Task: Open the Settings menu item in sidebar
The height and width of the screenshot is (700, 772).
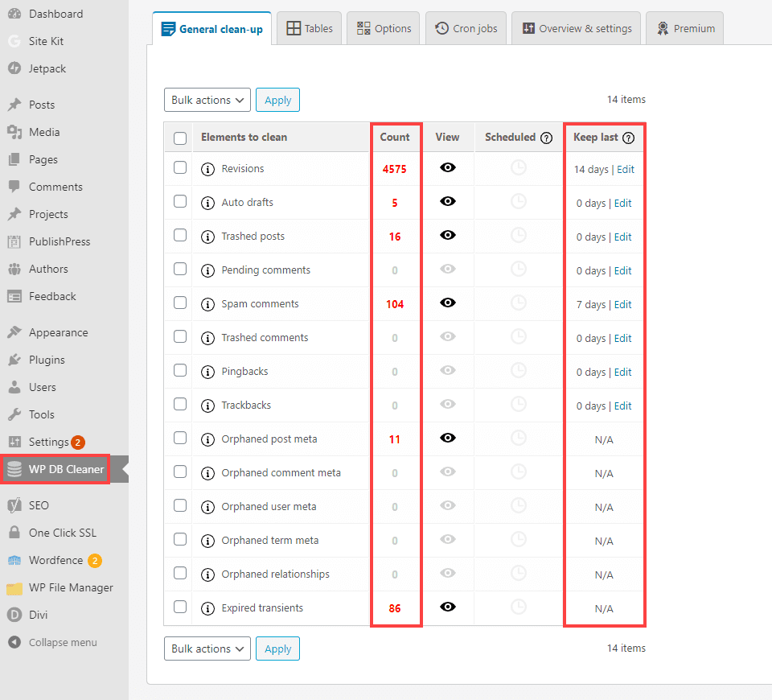Action: [x=48, y=442]
